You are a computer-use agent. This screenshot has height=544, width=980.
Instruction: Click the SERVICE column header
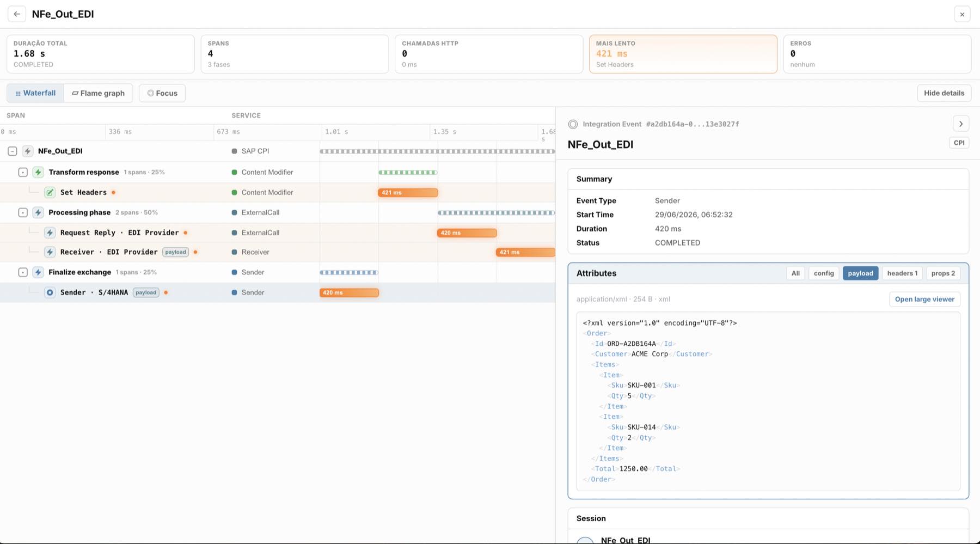point(246,115)
